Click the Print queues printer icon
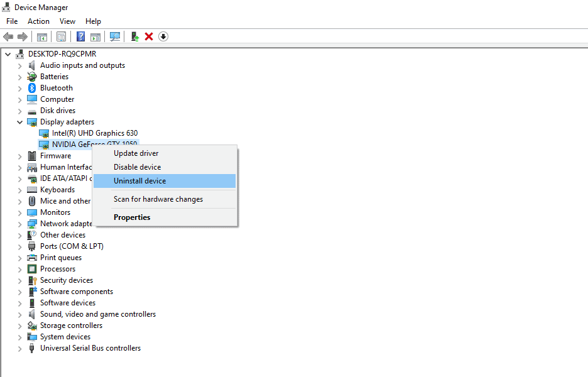The image size is (588, 377). tap(32, 258)
